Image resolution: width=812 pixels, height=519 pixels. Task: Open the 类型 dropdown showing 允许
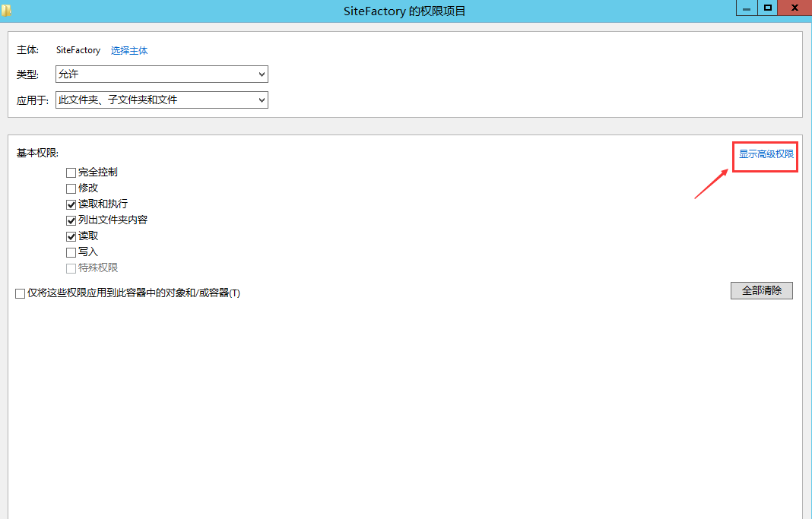point(162,74)
